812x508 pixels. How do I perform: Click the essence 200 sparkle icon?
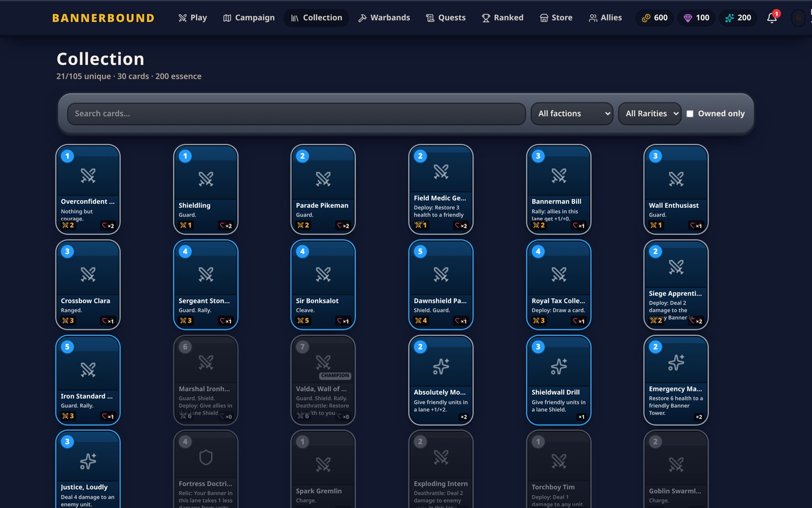point(729,18)
